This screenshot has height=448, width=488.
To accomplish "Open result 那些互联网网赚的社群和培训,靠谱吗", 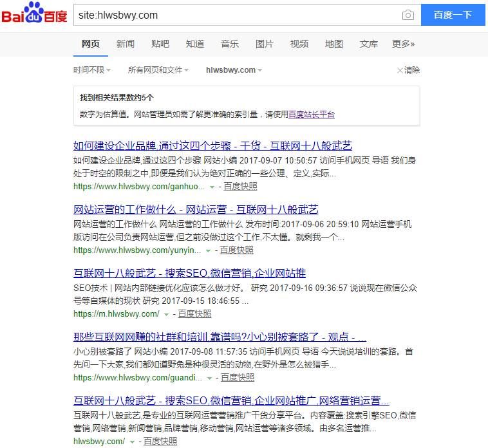I will click(220, 337).
